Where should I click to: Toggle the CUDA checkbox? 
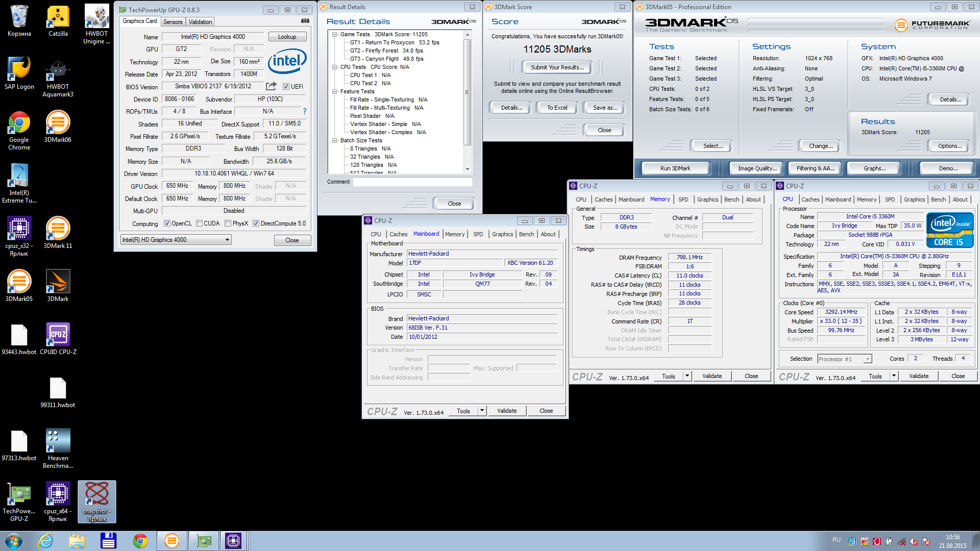point(200,223)
